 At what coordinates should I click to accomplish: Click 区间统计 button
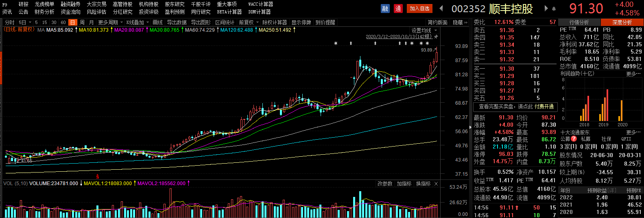coord(225,22)
